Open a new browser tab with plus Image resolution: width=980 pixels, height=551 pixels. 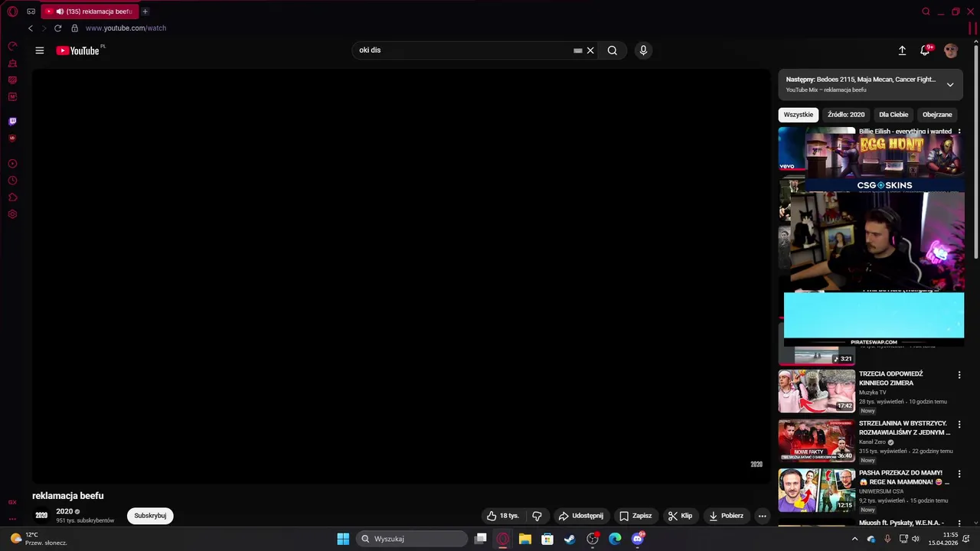pyautogui.click(x=145, y=11)
